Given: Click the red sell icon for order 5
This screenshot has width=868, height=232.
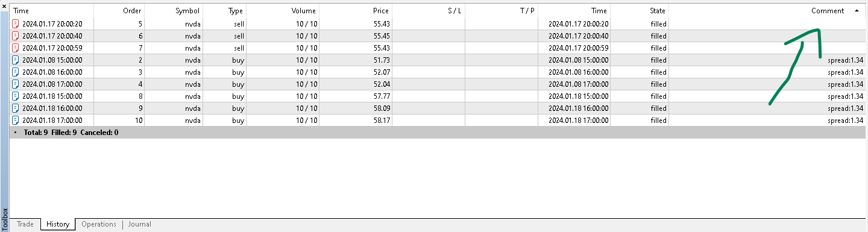Looking at the screenshot, I should tap(16, 24).
